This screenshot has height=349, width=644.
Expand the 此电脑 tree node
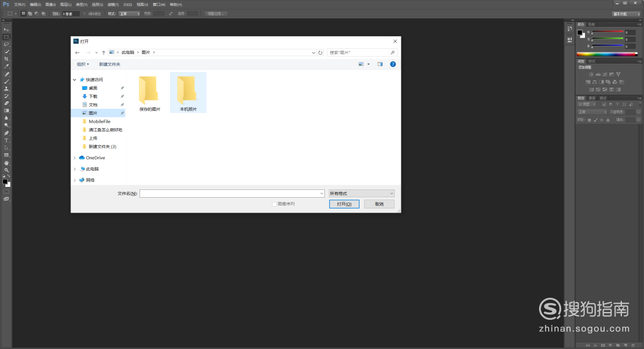pos(75,169)
